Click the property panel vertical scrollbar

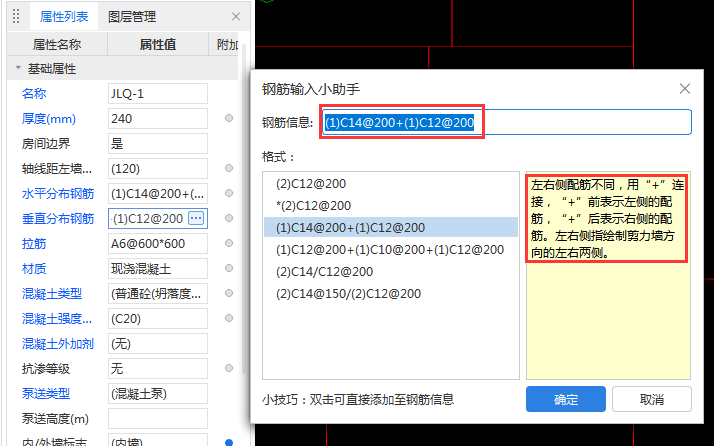click(x=244, y=210)
